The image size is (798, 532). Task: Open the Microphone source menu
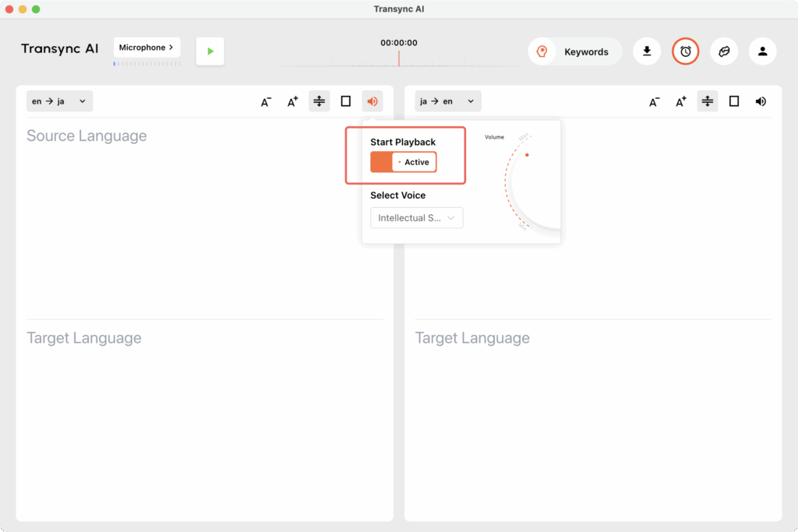tap(147, 48)
